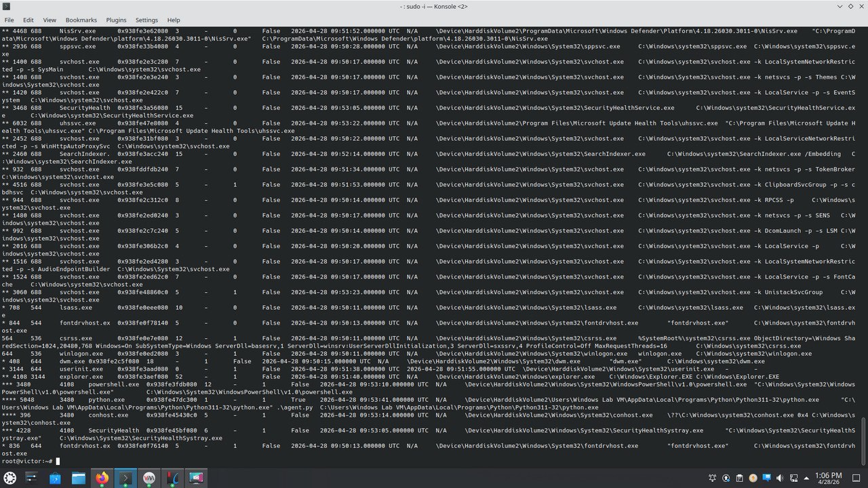Viewport: 868px width, 488px height.
Task: Click offset 0x938fe3fdb080 in powershell row
Action: click(172, 384)
